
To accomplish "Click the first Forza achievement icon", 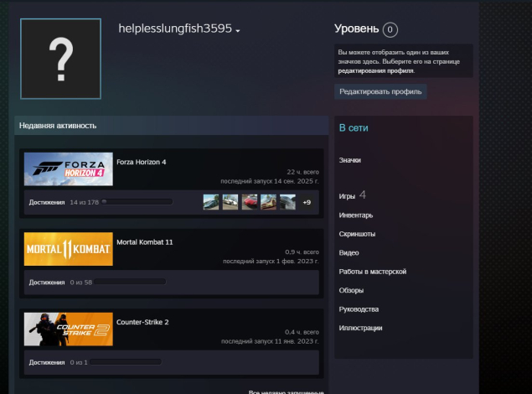I will (211, 202).
